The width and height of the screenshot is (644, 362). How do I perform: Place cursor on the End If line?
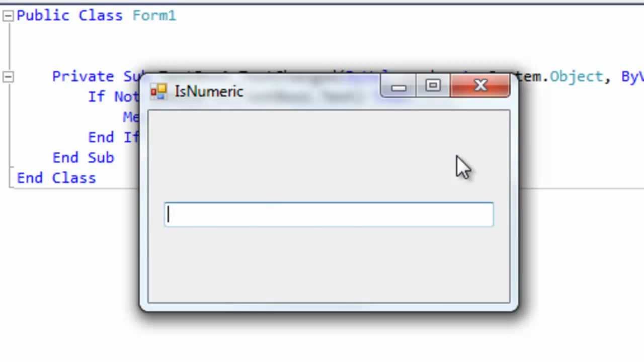tap(114, 137)
